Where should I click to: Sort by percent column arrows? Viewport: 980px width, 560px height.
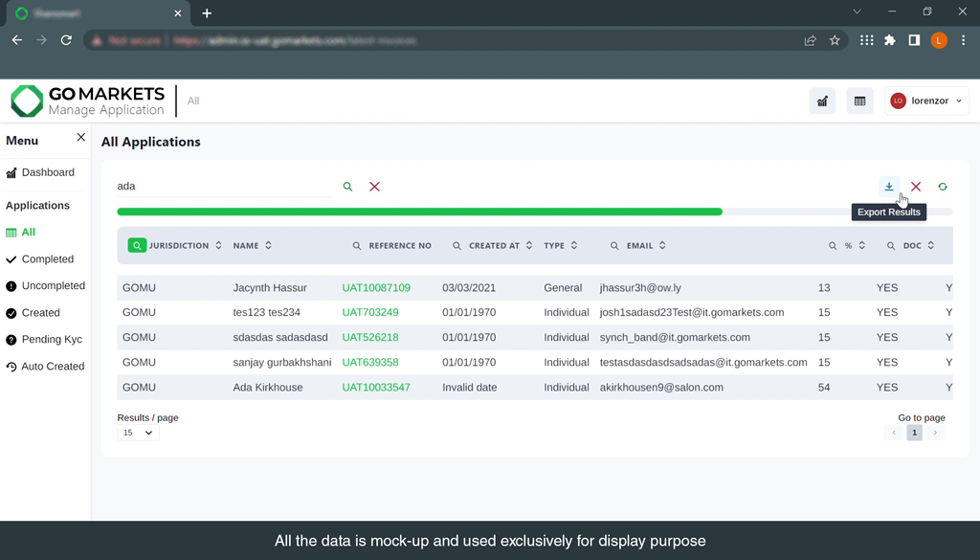coord(862,245)
